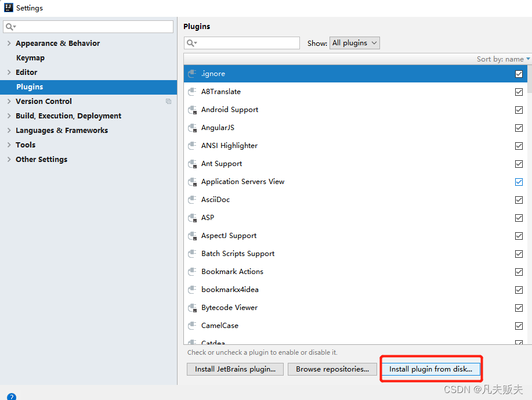
Task: Click the AsciiDoc plugin icon
Action: click(x=193, y=200)
